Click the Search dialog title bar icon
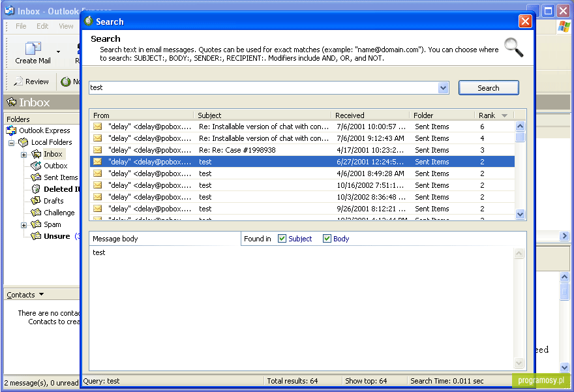This screenshot has width=574, height=392. coord(88,22)
